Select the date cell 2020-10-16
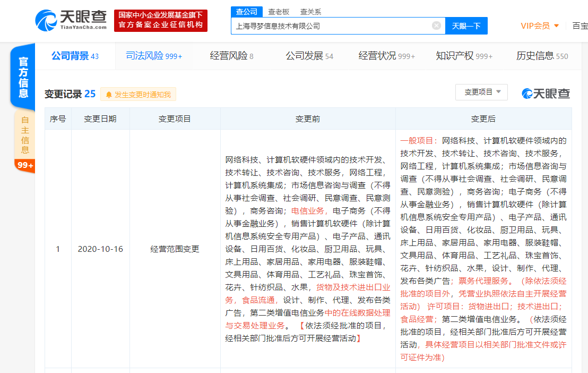The width and height of the screenshot is (588, 373). [x=100, y=249]
